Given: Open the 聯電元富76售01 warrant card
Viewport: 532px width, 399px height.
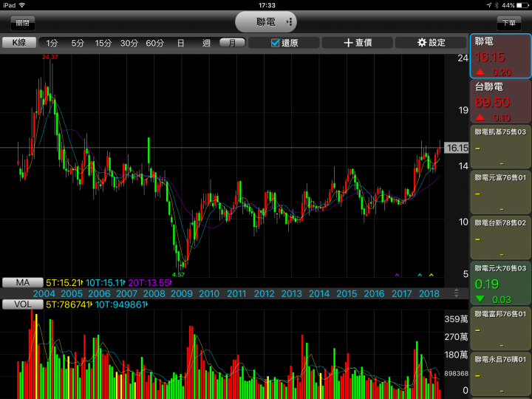Looking at the screenshot, I should (x=500, y=192).
